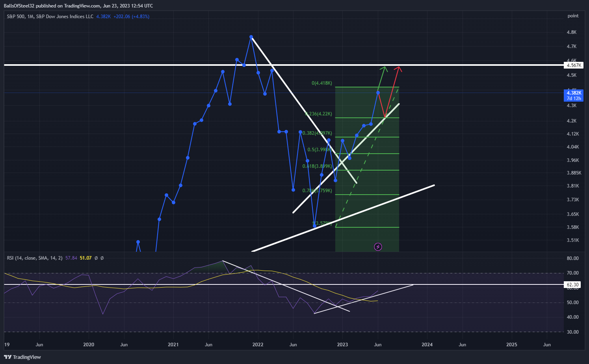The image size is (589, 364).
Task: Click the 40.00 RSI axis label
Action: [x=573, y=317]
